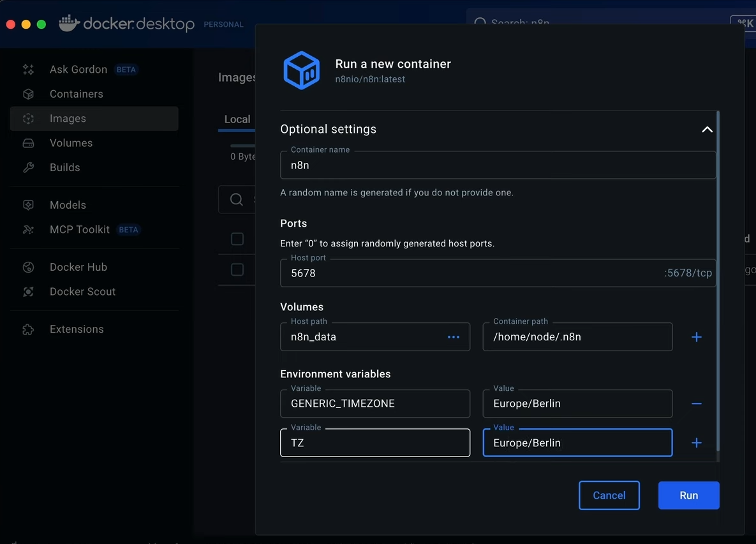Open Ask Gordon in sidebar
Image resolution: width=756 pixels, height=544 pixels.
pyautogui.click(x=94, y=70)
